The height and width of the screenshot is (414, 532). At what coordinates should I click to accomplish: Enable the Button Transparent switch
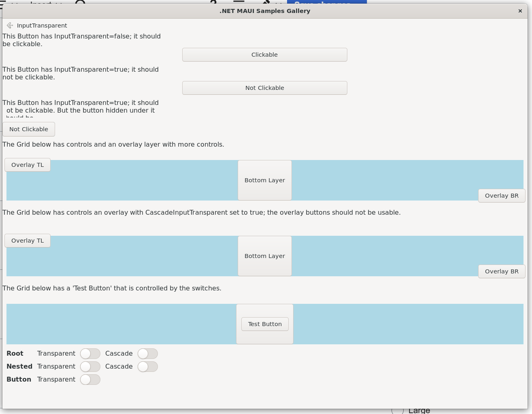[x=90, y=380]
